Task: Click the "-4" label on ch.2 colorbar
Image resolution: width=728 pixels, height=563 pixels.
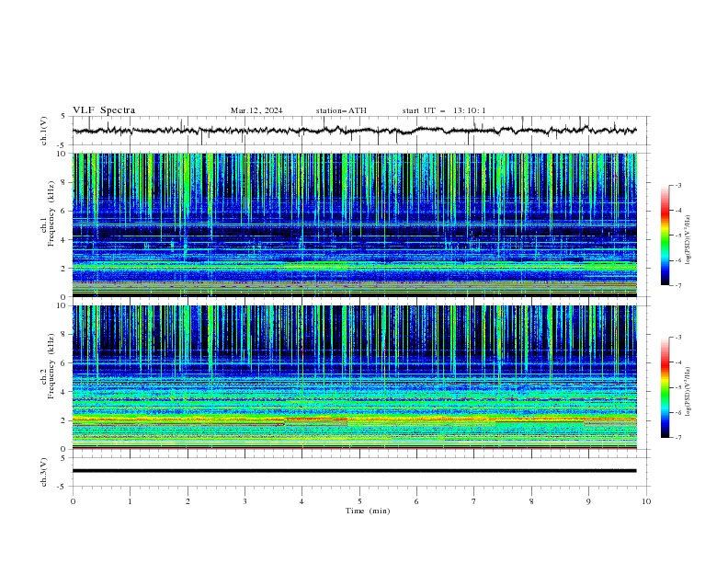Action: coord(678,362)
